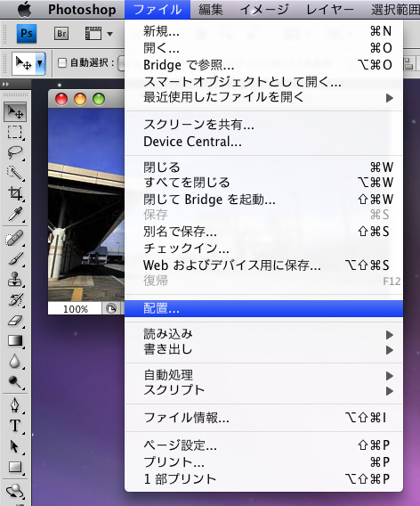
Task: Select the Healing Brush bandage tool
Action: [15, 239]
